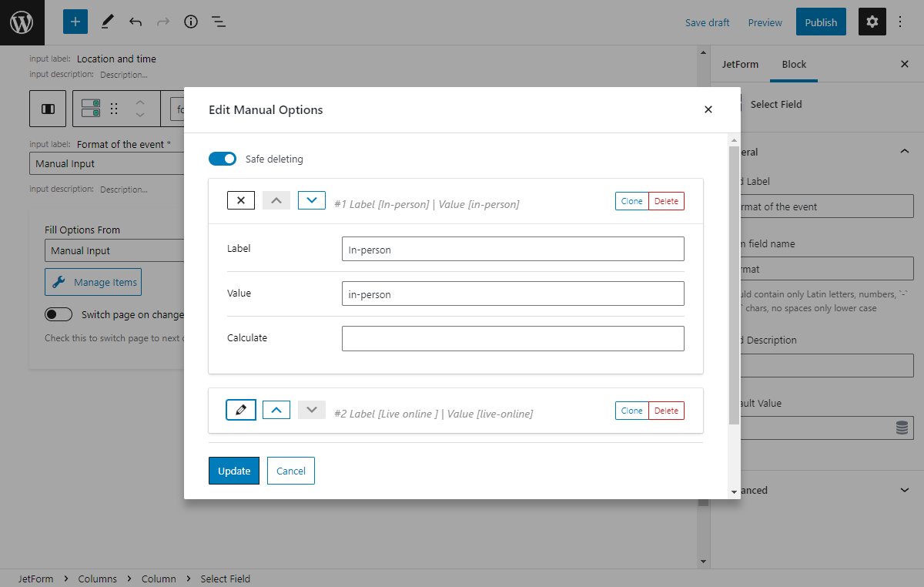This screenshot has height=587, width=924.
Task: Clear the Calculate input field
Action: coord(513,338)
